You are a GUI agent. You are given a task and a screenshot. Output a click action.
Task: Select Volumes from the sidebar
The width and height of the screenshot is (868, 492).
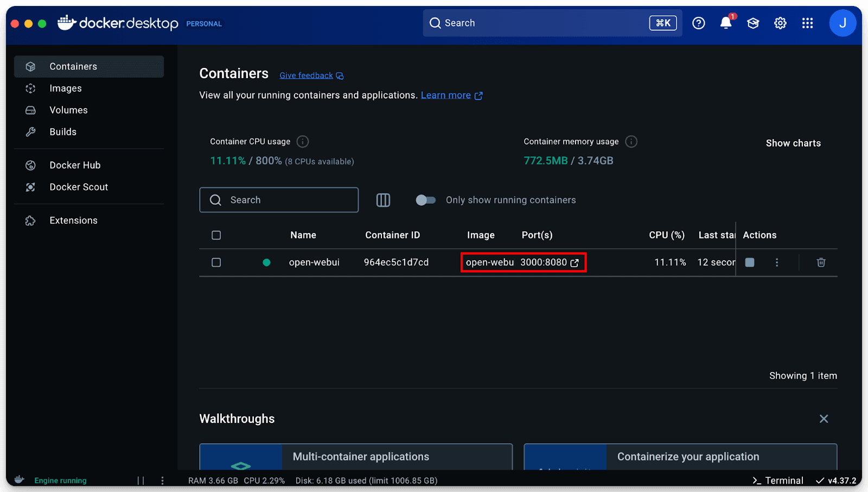[x=68, y=110]
